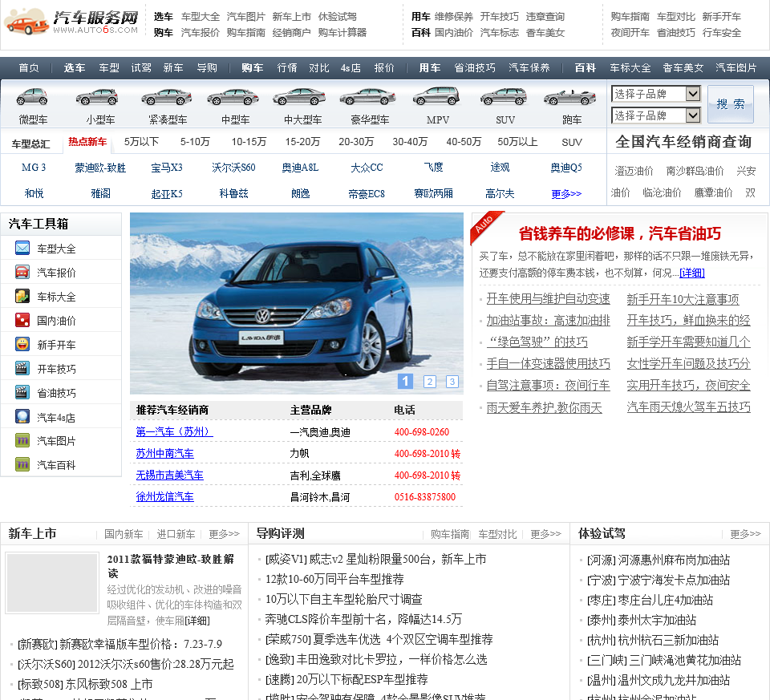The height and width of the screenshot is (700, 770).
Task: Show slide 1 of the car banner
Action: tap(405, 381)
